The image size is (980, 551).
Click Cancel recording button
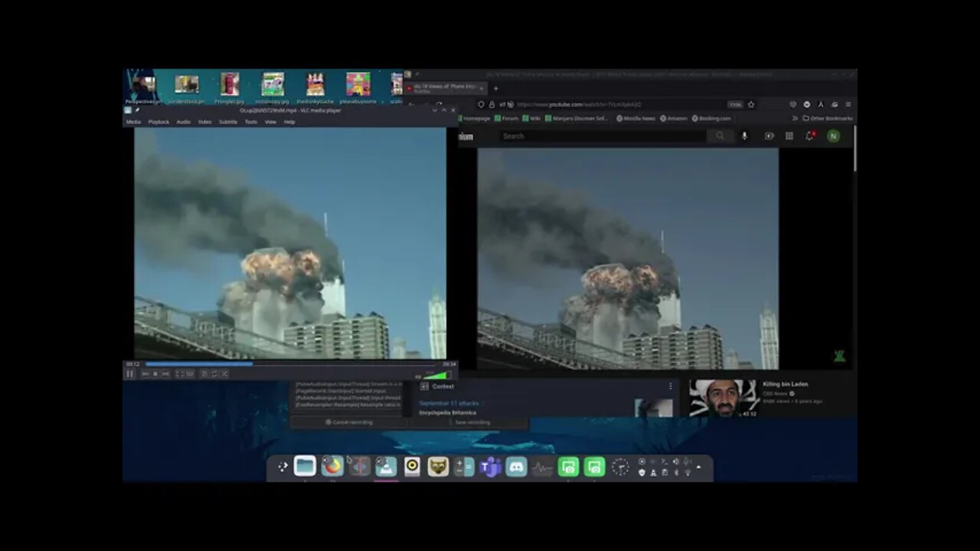click(348, 422)
